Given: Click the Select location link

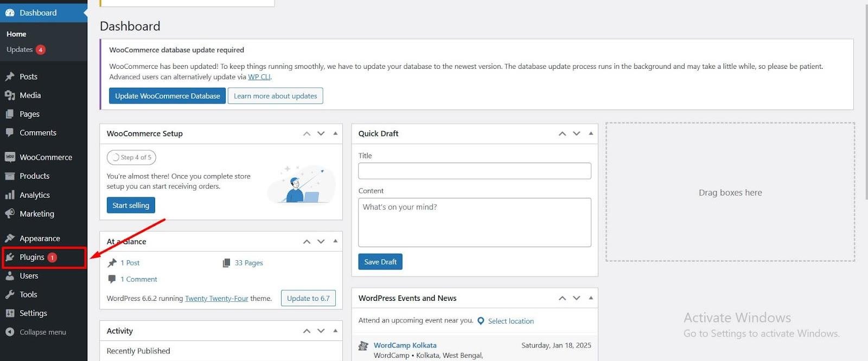Looking at the screenshot, I should 511,321.
